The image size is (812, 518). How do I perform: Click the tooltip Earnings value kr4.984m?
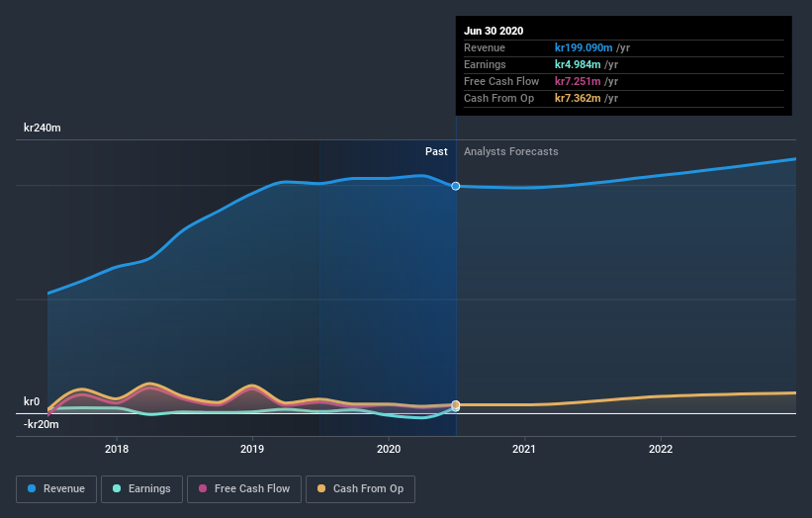tap(578, 64)
